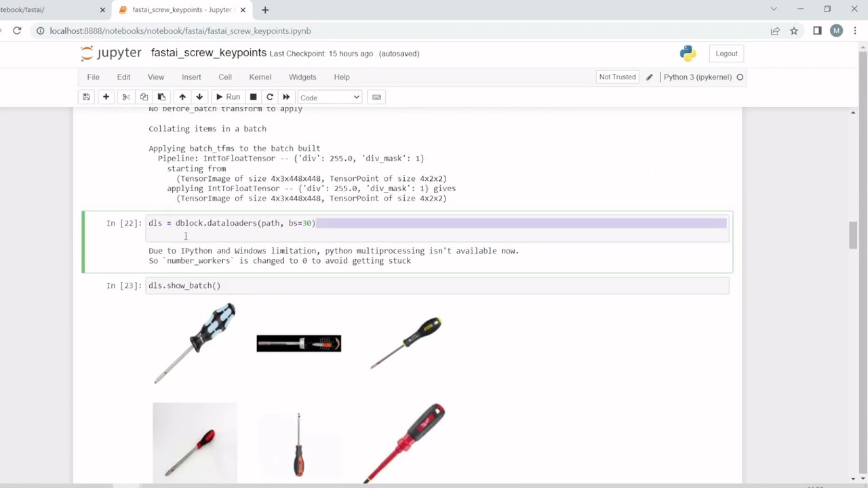The image size is (868, 488).
Task: Click into the dblock.dataloaders code cell
Action: [x=437, y=228]
